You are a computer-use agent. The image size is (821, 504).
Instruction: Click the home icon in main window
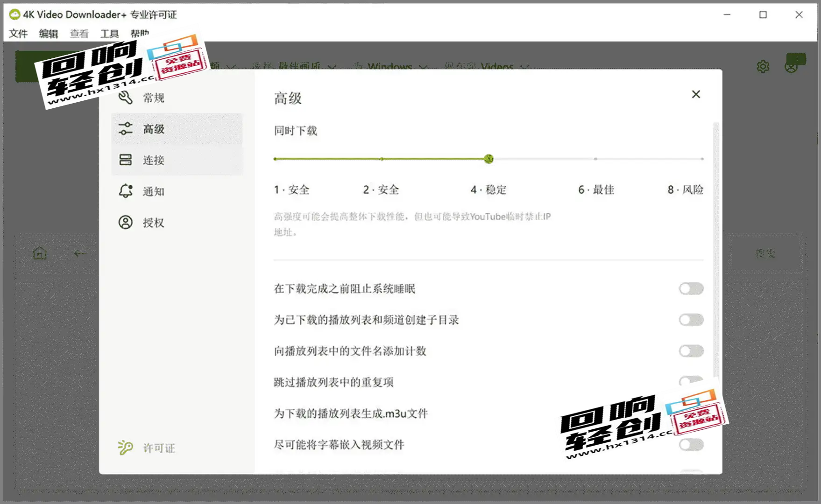point(40,253)
